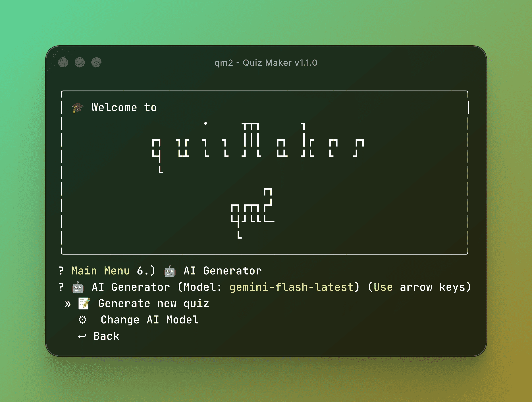This screenshot has height=402, width=532.
Task: Click the gemini-flash-latest model name
Action: 291,287
